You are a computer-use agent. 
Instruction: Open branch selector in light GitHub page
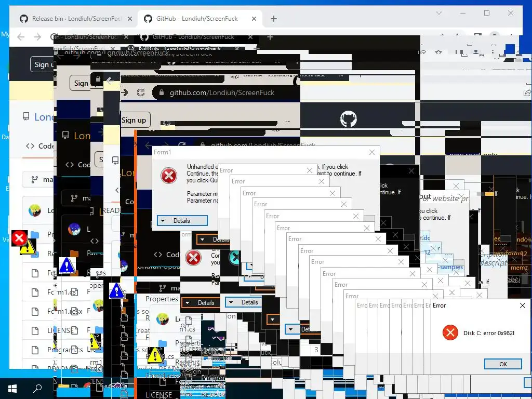point(38,179)
